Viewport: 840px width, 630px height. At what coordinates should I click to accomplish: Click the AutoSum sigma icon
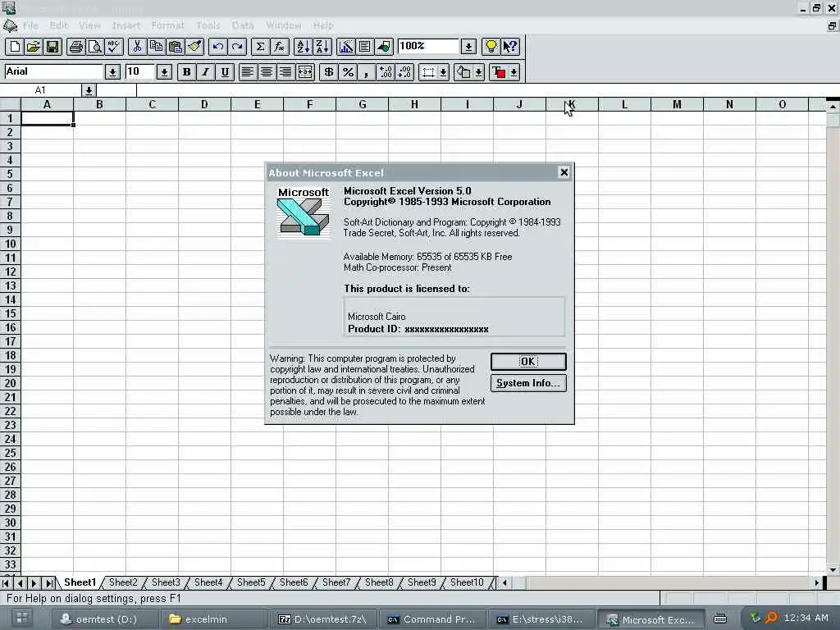pyautogui.click(x=260, y=47)
